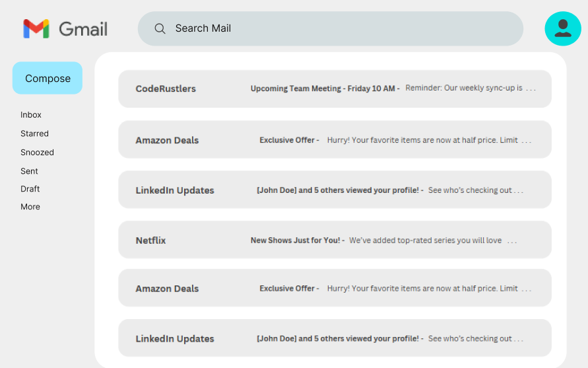Open the Draft folder
The height and width of the screenshot is (368, 588).
pyautogui.click(x=30, y=188)
